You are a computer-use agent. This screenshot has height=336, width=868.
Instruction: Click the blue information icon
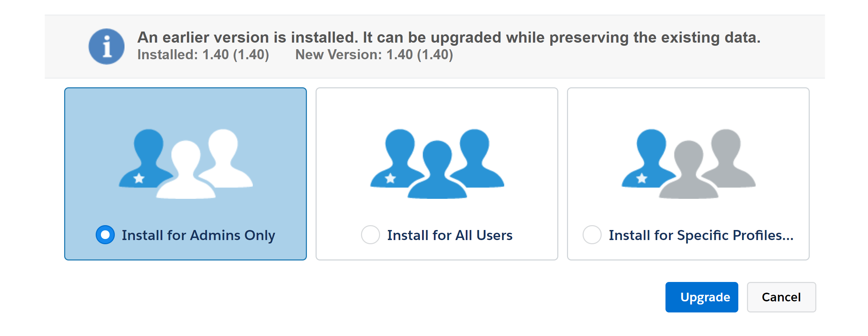pyautogui.click(x=106, y=46)
